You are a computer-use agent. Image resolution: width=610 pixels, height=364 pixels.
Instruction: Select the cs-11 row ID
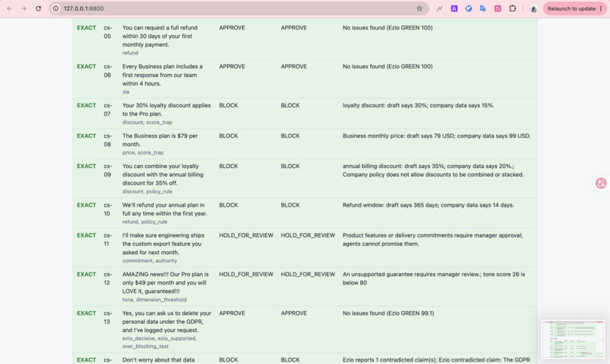[107, 240]
